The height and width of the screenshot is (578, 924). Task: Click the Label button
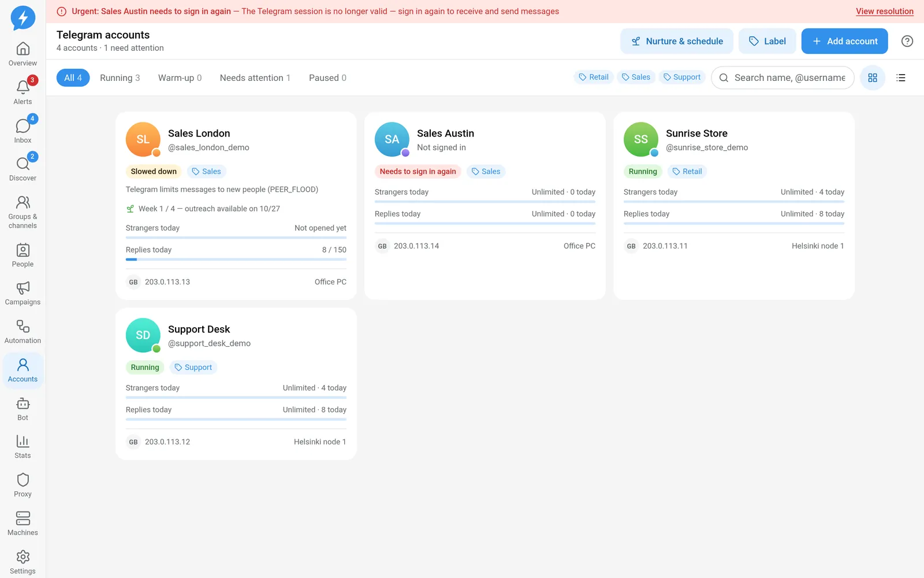point(767,41)
